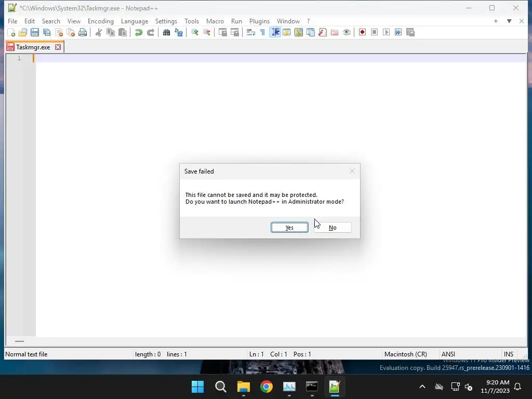Open the down-triangle document list dropdown
Image resolution: width=532 pixels, height=399 pixels.
509,21
